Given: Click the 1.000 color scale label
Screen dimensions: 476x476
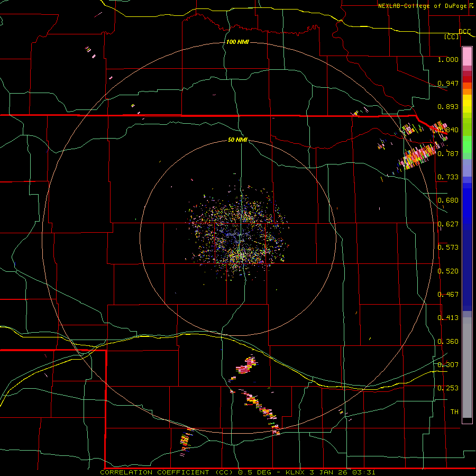Looking at the screenshot, I should coord(448,59).
